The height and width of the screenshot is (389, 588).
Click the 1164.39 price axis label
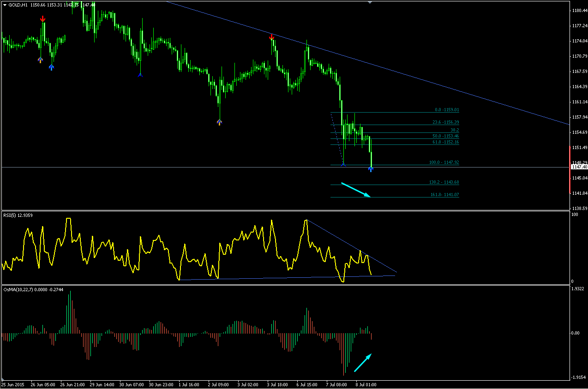point(579,86)
